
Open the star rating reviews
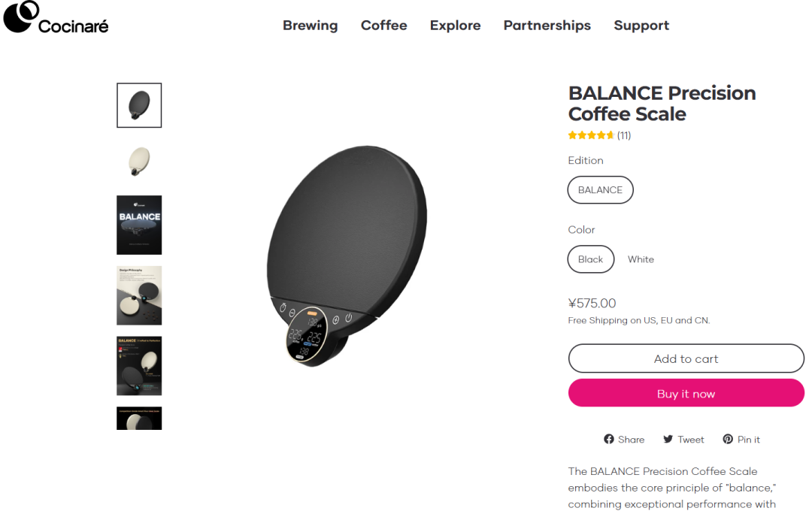click(x=599, y=135)
